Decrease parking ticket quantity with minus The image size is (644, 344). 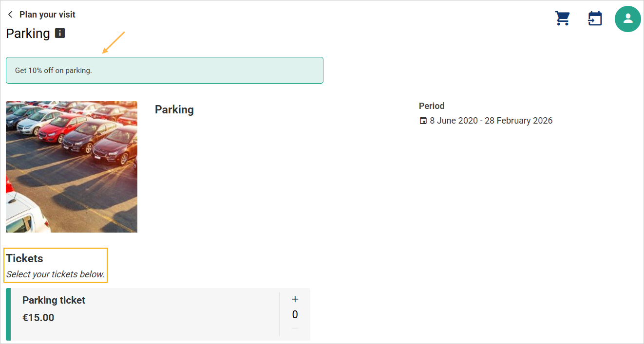tap(295, 329)
